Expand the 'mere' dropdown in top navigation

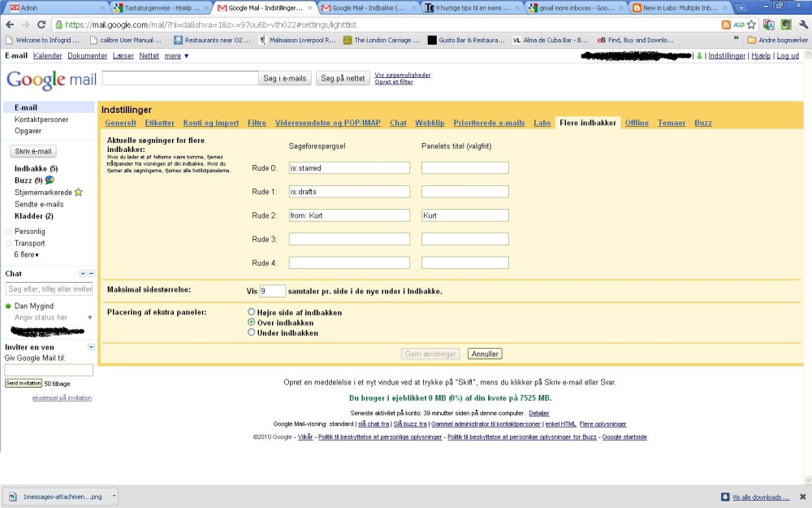click(x=176, y=55)
